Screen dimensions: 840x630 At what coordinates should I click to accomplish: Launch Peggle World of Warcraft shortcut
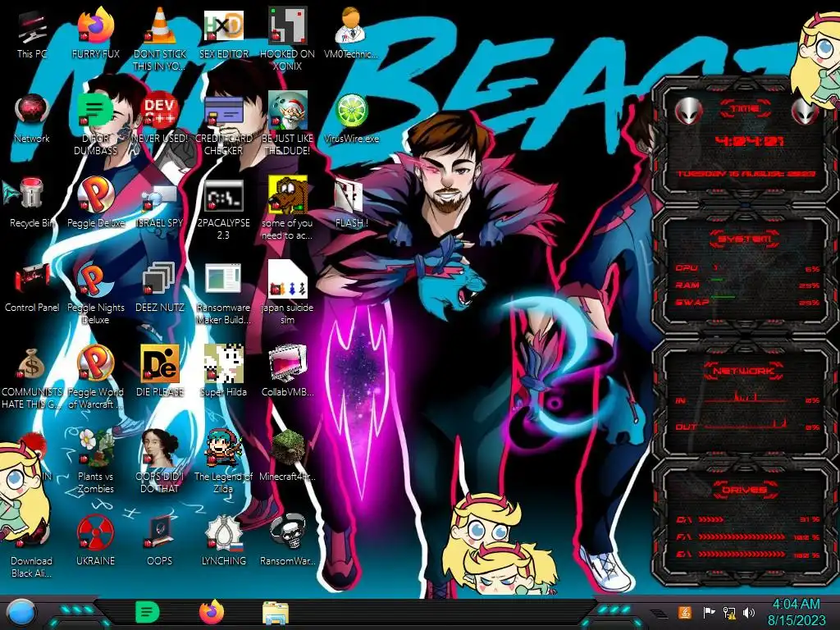[95, 377]
